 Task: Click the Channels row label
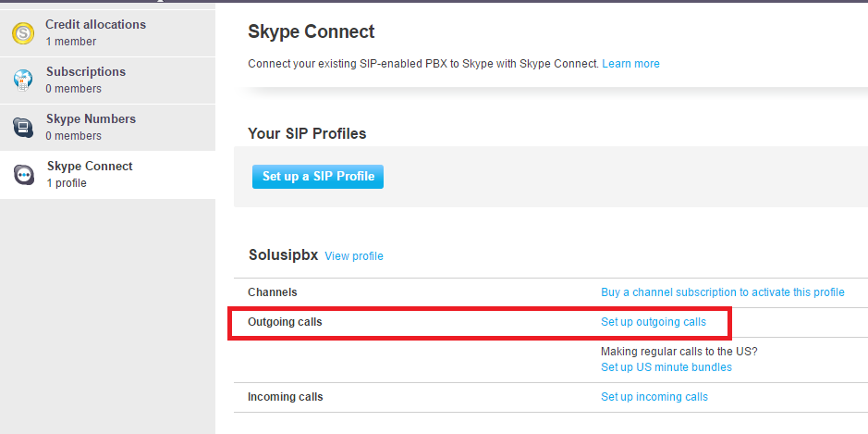pos(273,292)
